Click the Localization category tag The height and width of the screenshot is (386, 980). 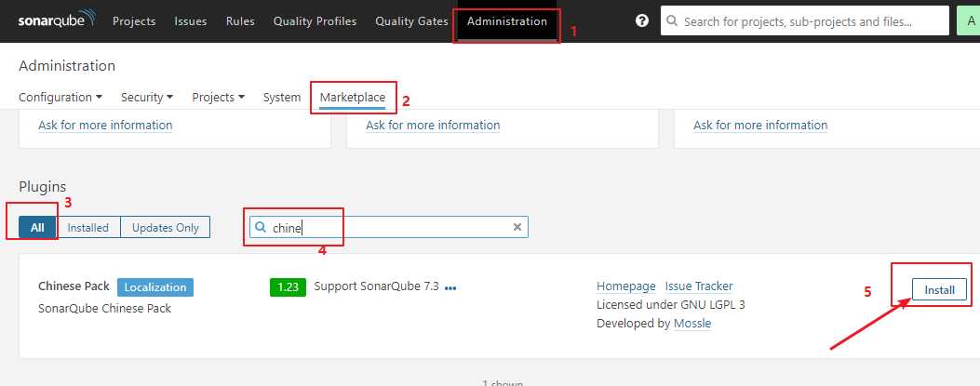155,287
